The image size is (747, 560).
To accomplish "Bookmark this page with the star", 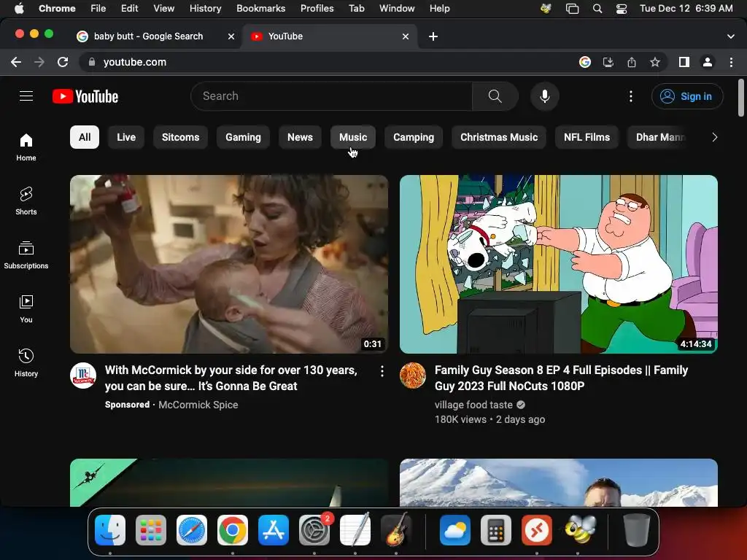I will pyautogui.click(x=655, y=62).
